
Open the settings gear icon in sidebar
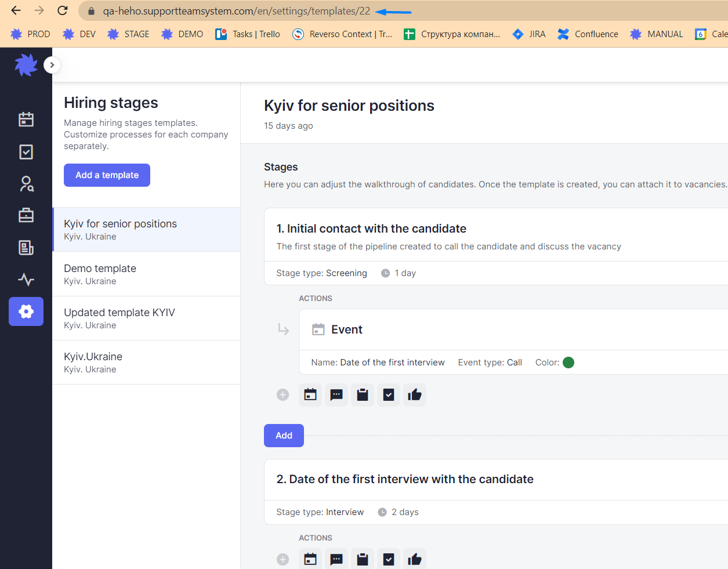pos(26,311)
